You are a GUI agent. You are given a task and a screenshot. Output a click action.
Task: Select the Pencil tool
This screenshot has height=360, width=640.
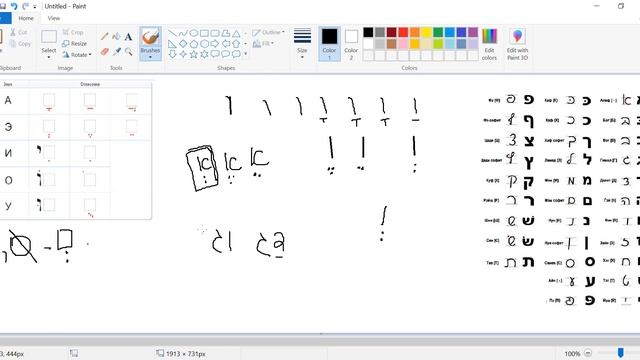(x=104, y=37)
